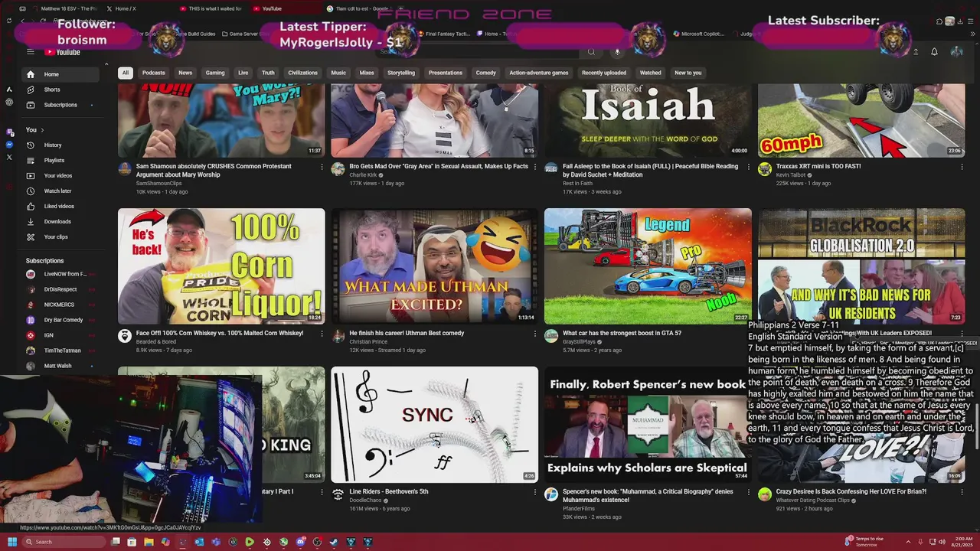The width and height of the screenshot is (980, 551).
Task: Open options for GTA 5 boost video
Action: tap(748, 334)
